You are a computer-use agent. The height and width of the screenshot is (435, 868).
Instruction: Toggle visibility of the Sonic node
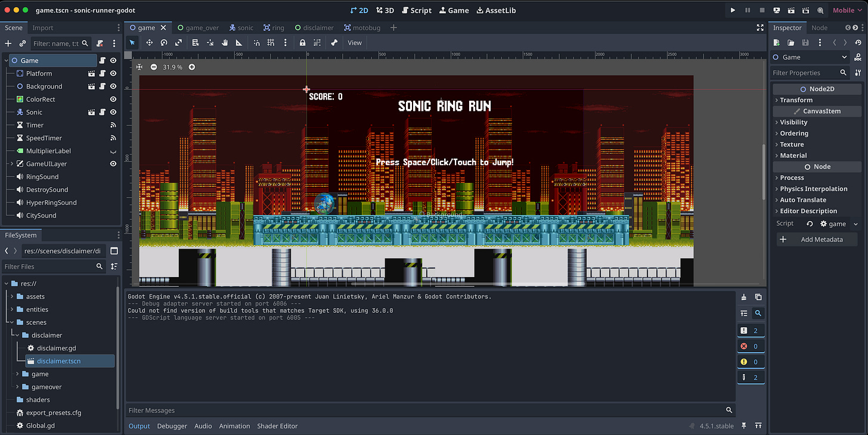point(113,112)
